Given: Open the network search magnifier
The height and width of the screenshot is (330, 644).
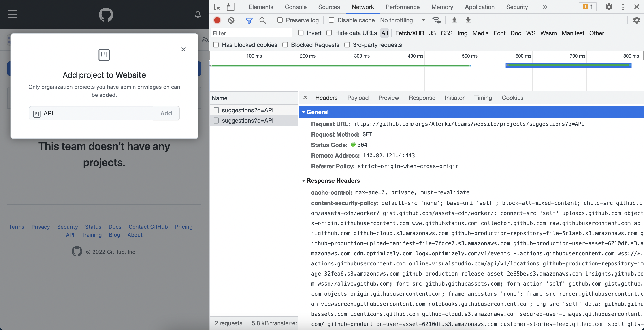Looking at the screenshot, I should click(262, 20).
